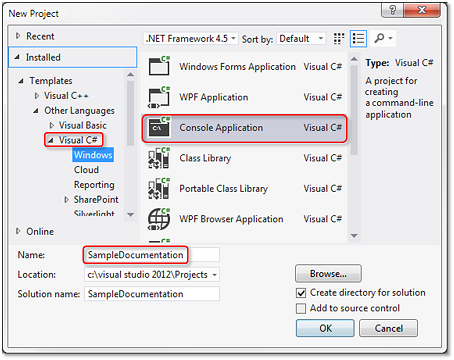Image resolution: width=454 pixels, height=360 pixels.
Task: Click the OK button
Action: click(325, 328)
